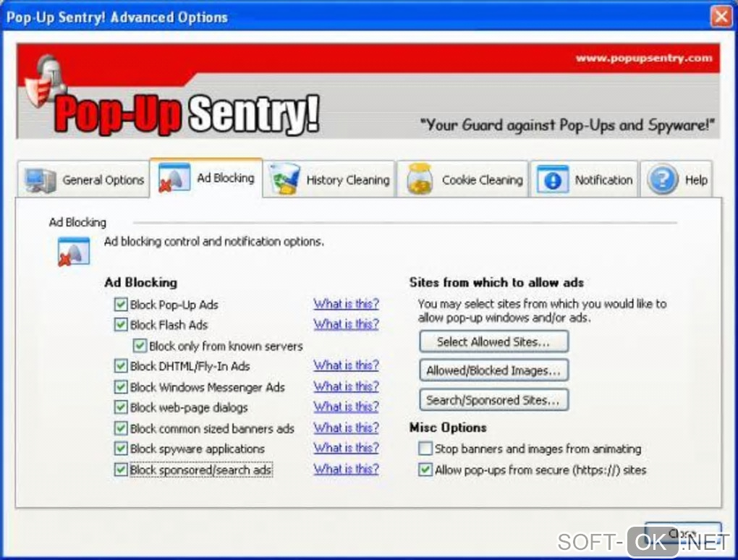Uncheck Block Windows Messenger Ads

coord(121,387)
